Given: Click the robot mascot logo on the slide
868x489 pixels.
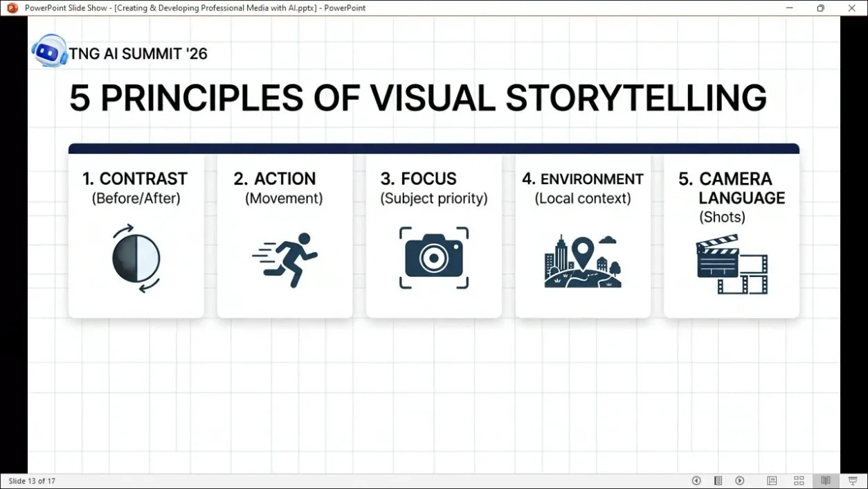Looking at the screenshot, I should (49, 51).
